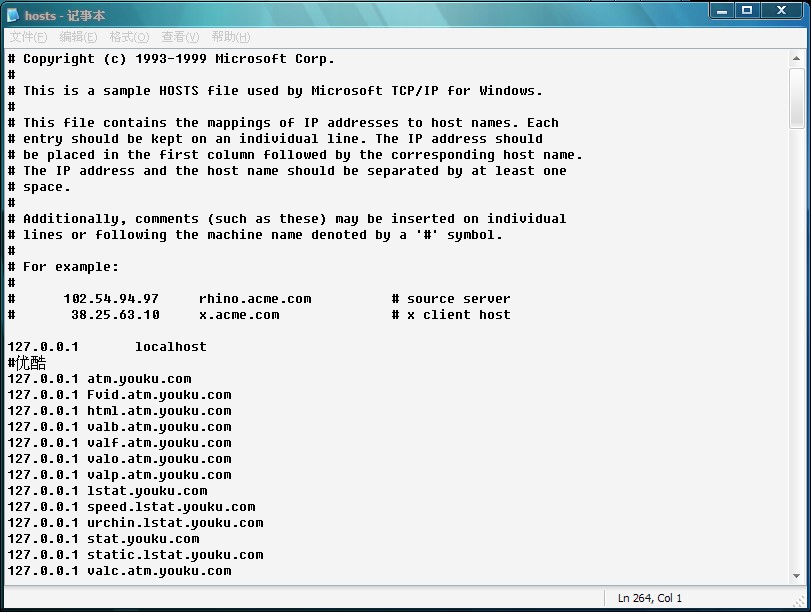Click the Copyright Microsoft Corp. line
811x612 pixels.
coord(171,59)
